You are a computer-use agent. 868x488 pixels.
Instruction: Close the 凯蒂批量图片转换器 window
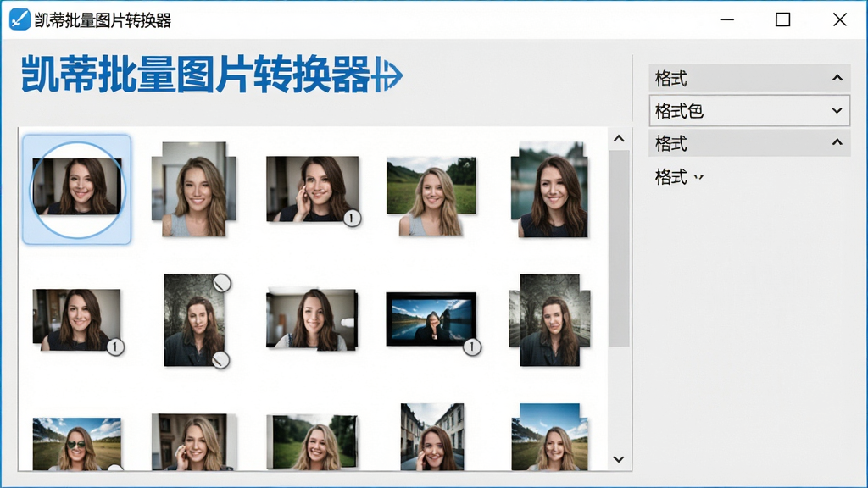pyautogui.click(x=840, y=20)
